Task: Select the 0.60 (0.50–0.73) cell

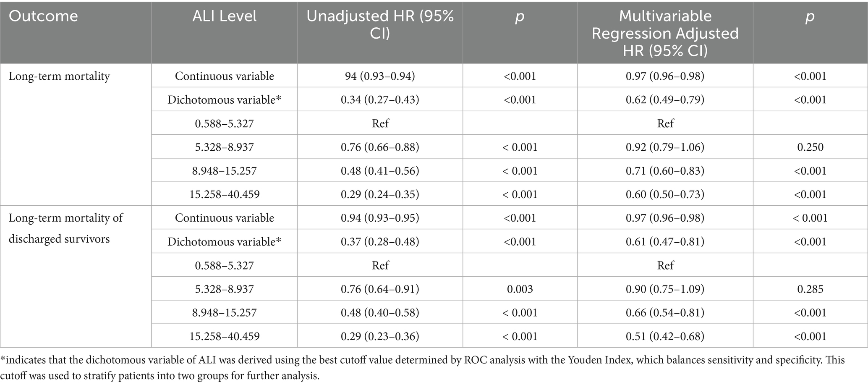Action: click(665, 194)
